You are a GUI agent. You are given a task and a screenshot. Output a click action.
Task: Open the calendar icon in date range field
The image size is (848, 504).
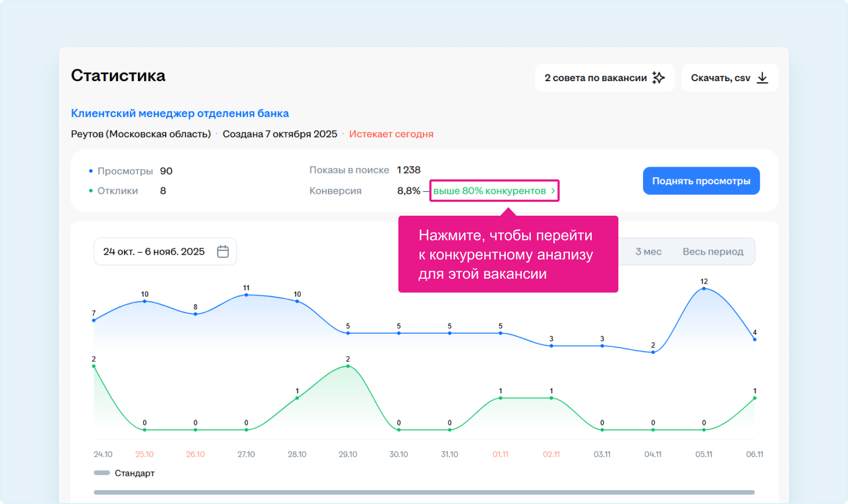[223, 251]
